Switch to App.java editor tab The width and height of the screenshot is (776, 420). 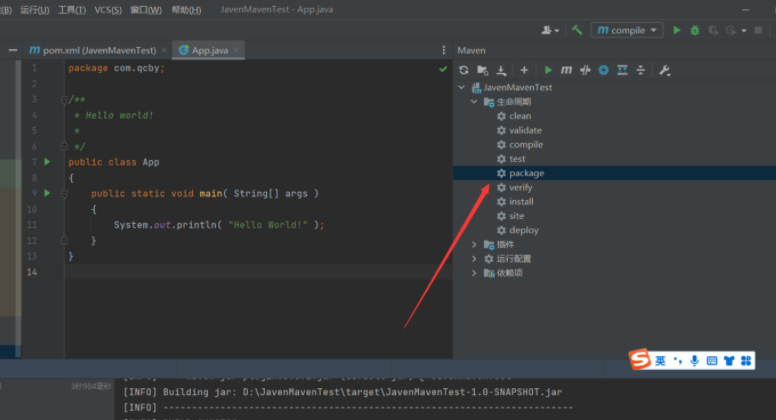[x=210, y=50]
